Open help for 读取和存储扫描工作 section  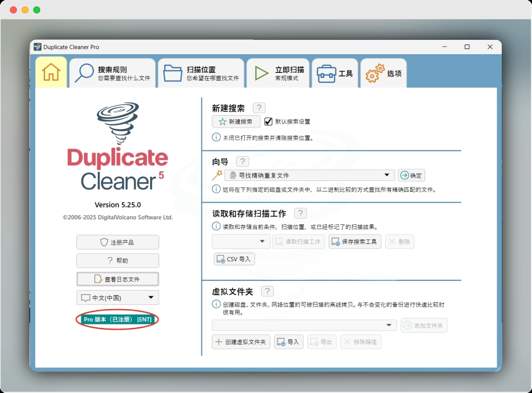[300, 213]
